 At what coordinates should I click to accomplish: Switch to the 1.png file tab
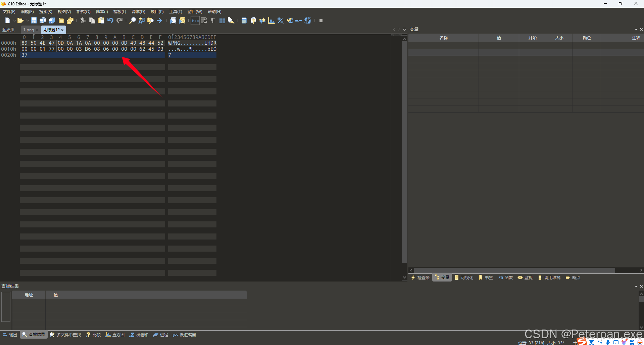tap(29, 30)
